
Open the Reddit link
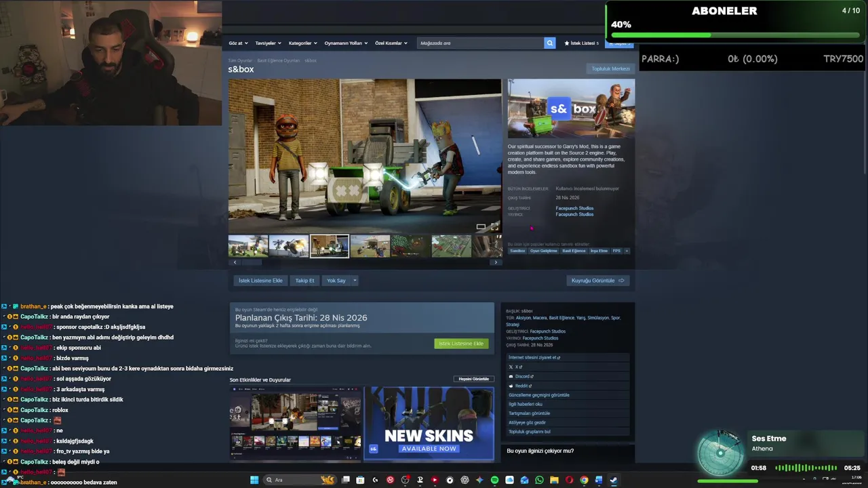[521, 386]
